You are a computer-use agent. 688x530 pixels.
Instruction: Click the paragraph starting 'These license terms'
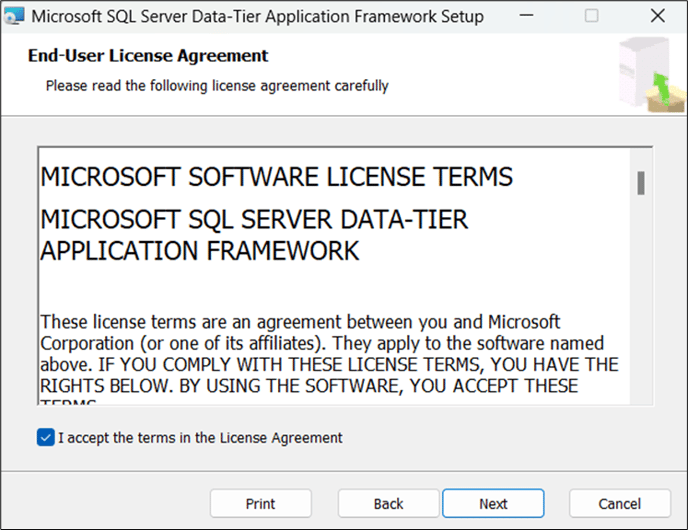(329, 353)
